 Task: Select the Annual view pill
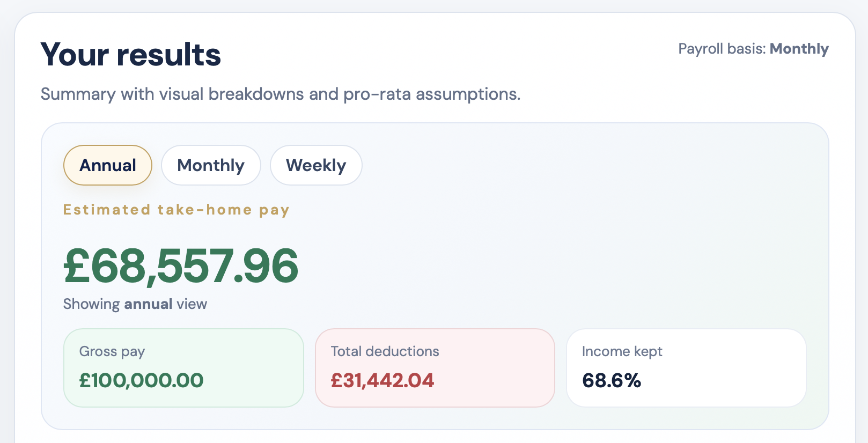pyautogui.click(x=107, y=165)
